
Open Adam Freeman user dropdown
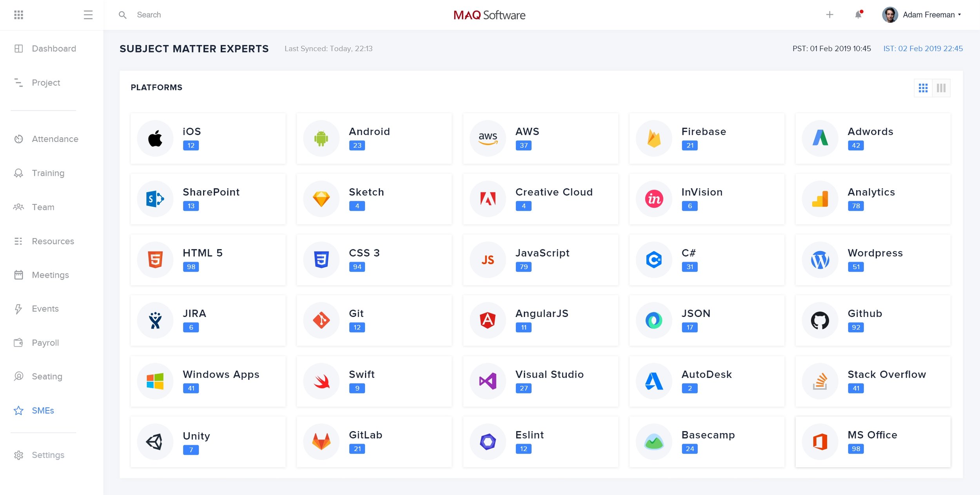click(x=931, y=15)
